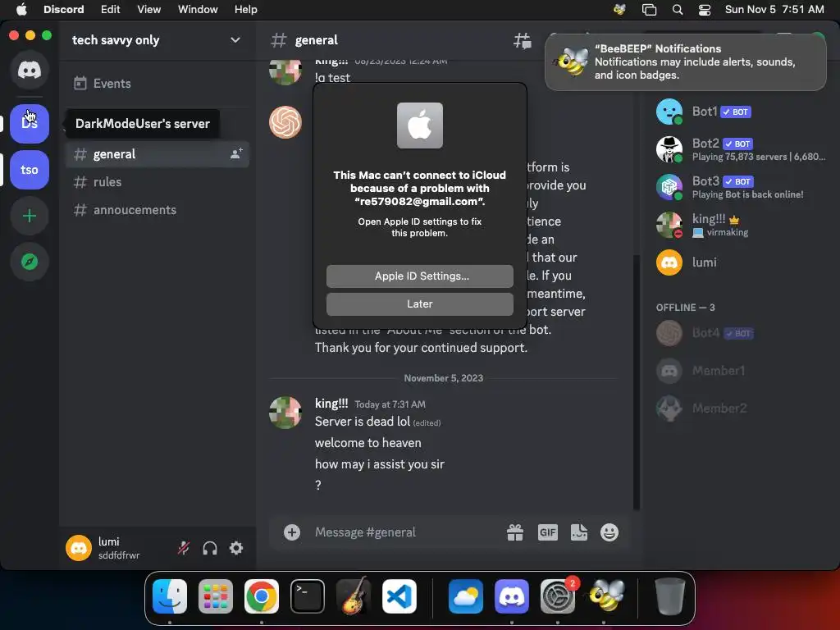Select king!!! in member list

[741, 225]
